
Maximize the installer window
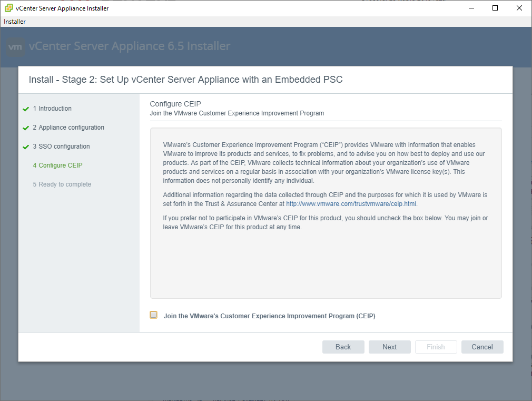[495, 8]
